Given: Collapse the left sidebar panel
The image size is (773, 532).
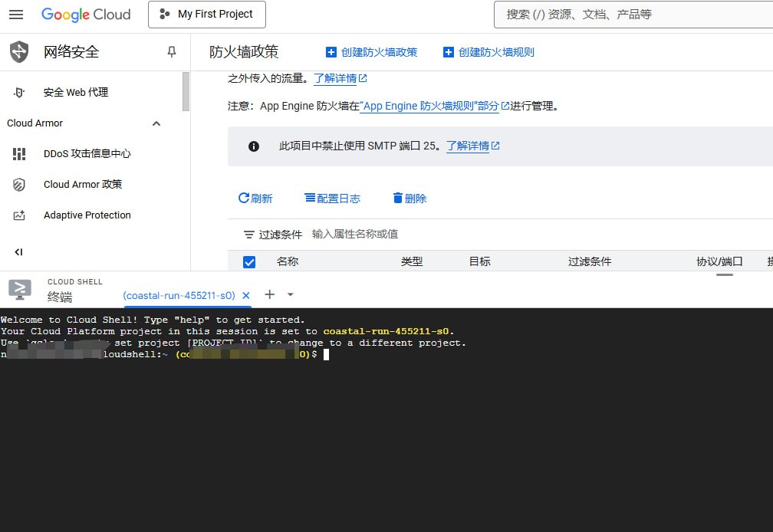Looking at the screenshot, I should pos(18,251).
